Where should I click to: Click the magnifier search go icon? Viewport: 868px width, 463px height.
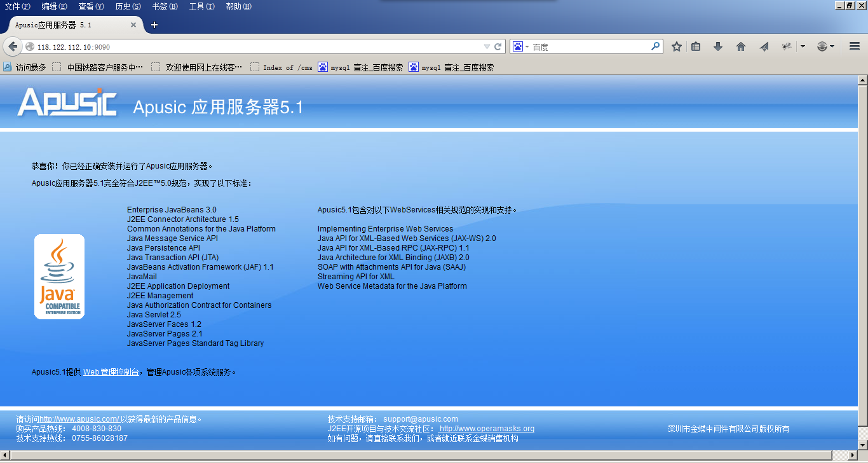(655, 46)
